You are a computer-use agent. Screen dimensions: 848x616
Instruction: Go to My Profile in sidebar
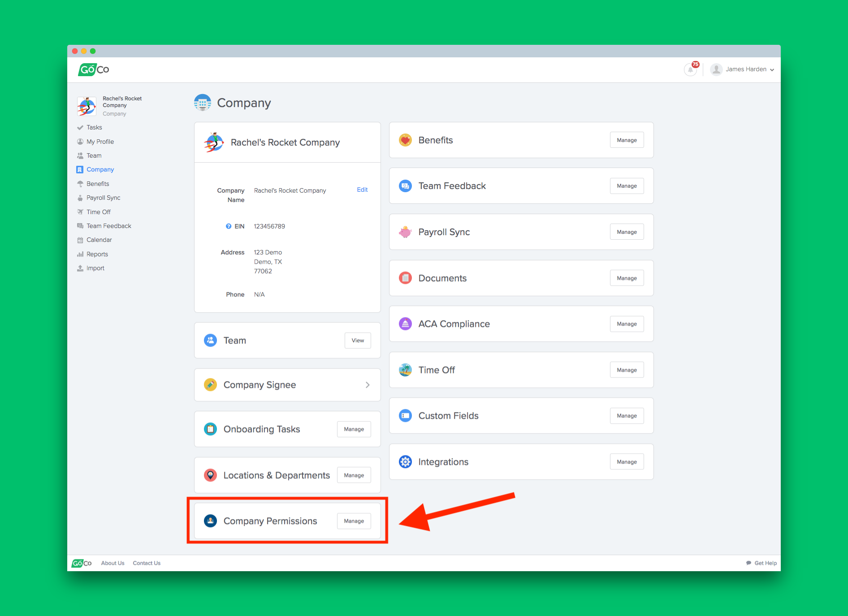coord(100,142)
